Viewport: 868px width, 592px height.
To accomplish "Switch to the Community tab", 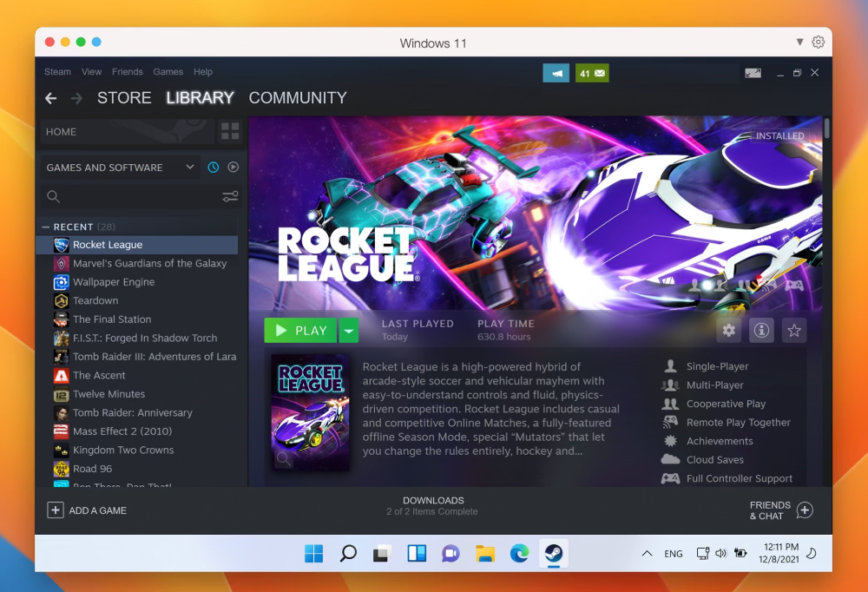I will (298, 98).
